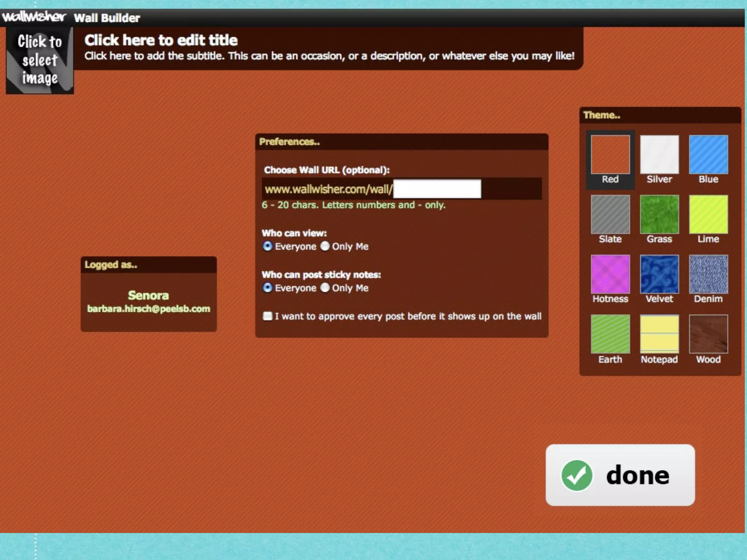This screenshot has height=560, width=747.
Task: Click the done button
Action: pyautogui.click(x=620, y=475)
